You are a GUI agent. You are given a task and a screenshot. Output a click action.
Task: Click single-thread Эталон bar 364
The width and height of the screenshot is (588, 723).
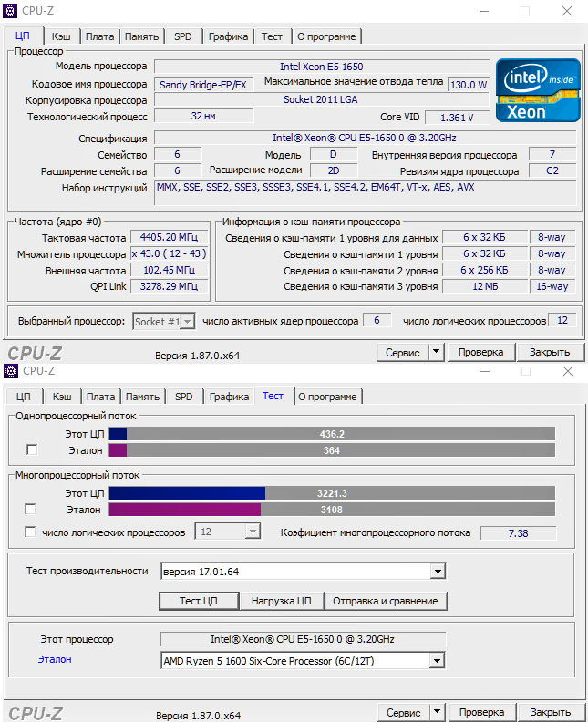tap(332, 450)
